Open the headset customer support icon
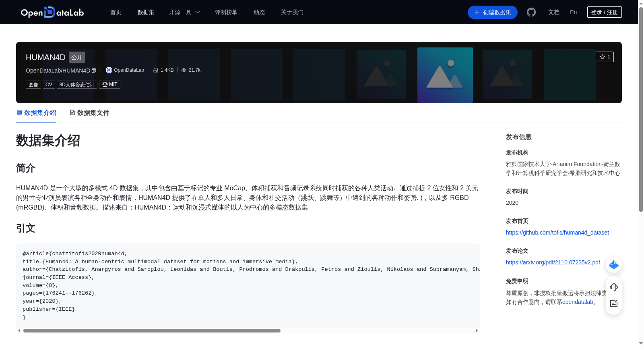Image resolution: width=644 pixels, height=347 pixels. click(614, 287)
